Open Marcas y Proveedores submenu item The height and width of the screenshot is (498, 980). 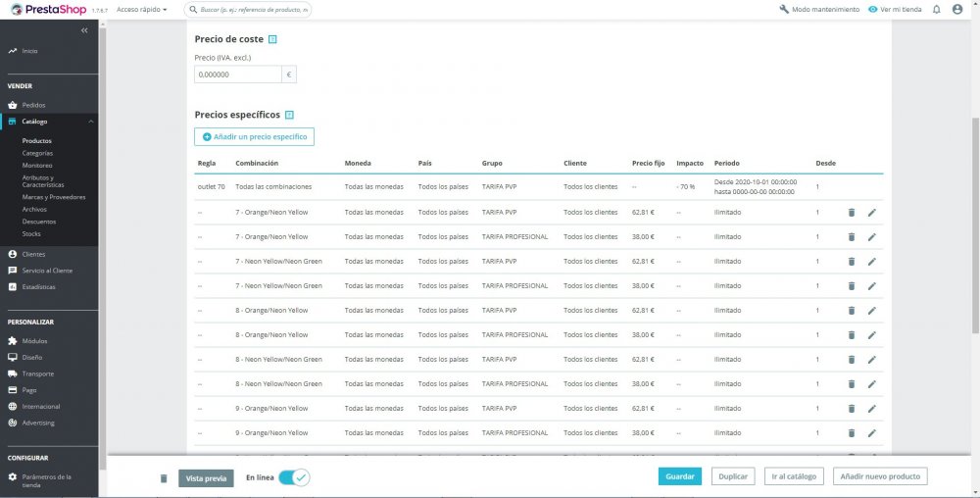54,197
